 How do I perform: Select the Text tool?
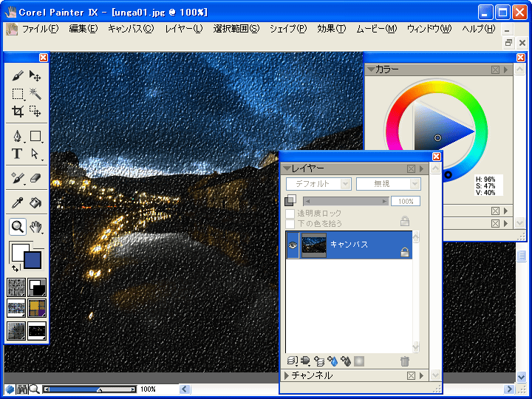pos(18,154)
